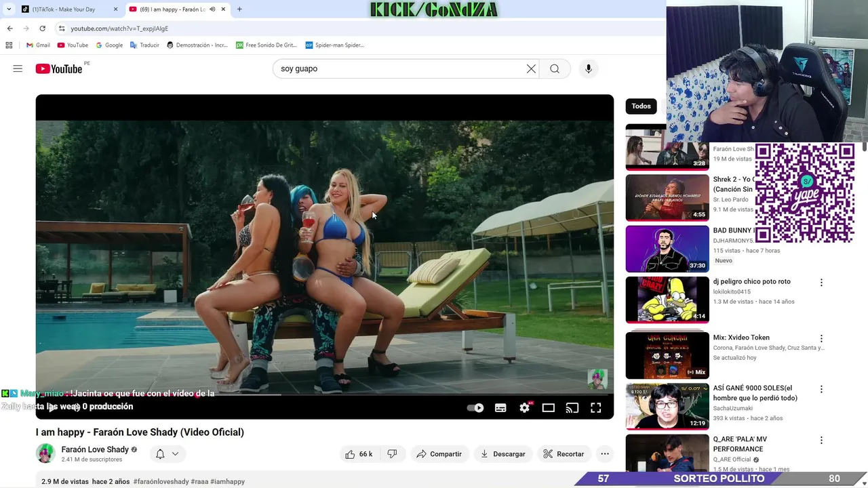
Task: Open Faraón Love Shady channel name link
Action: pyautogui.click(x=95, y=449)
